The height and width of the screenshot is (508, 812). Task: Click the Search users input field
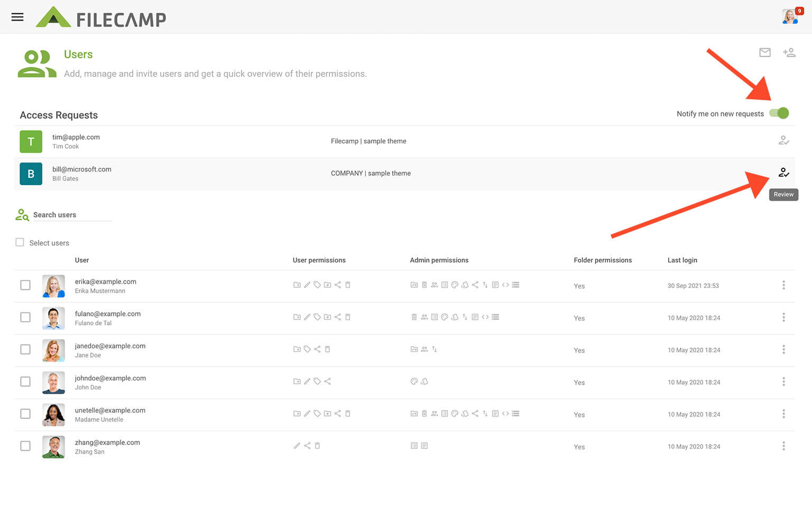(x=71, y=215)
